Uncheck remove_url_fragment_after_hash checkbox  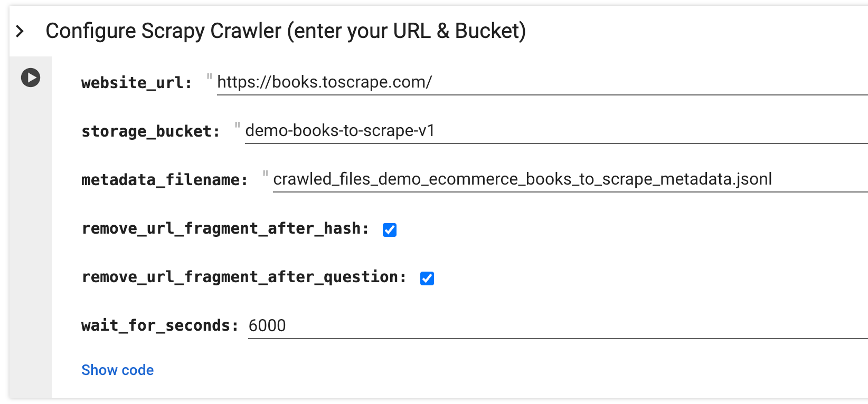coord(390,230)
